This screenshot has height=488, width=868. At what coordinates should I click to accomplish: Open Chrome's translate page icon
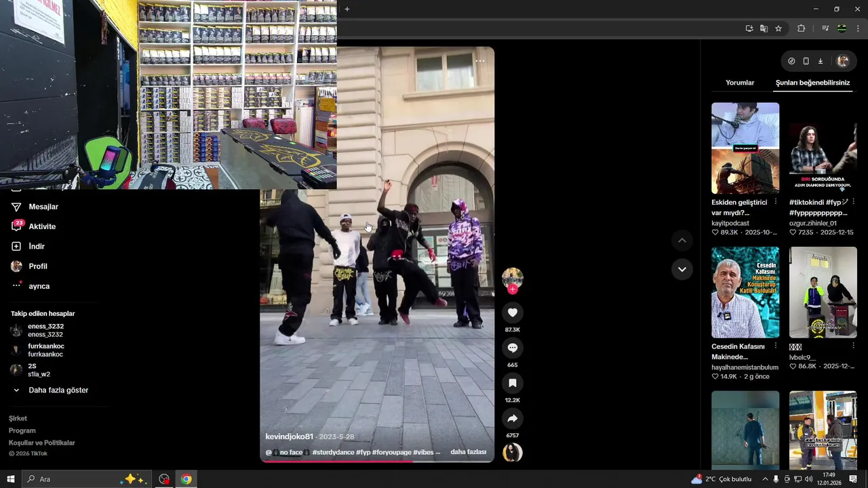pos(764,28)
